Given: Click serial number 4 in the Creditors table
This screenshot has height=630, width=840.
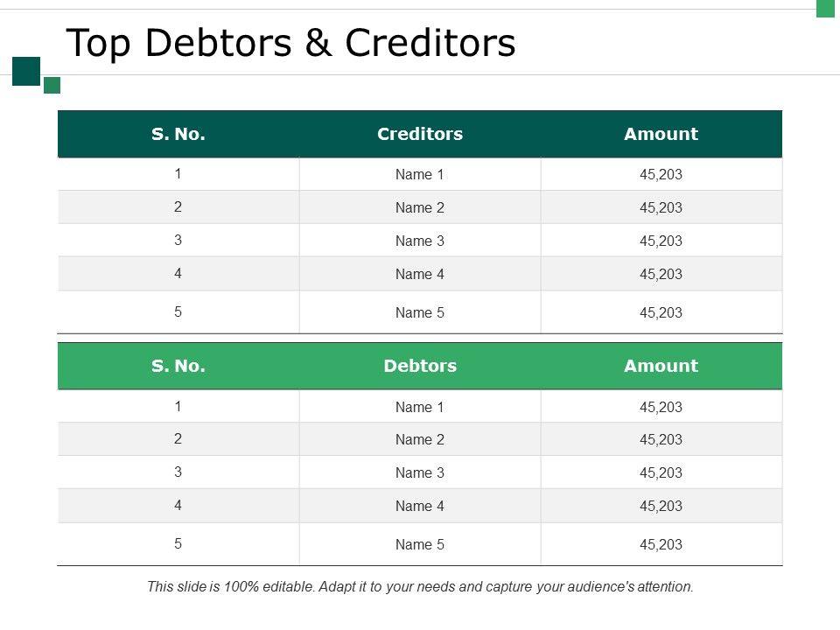Looking at the screenshot, I should 178,273.
